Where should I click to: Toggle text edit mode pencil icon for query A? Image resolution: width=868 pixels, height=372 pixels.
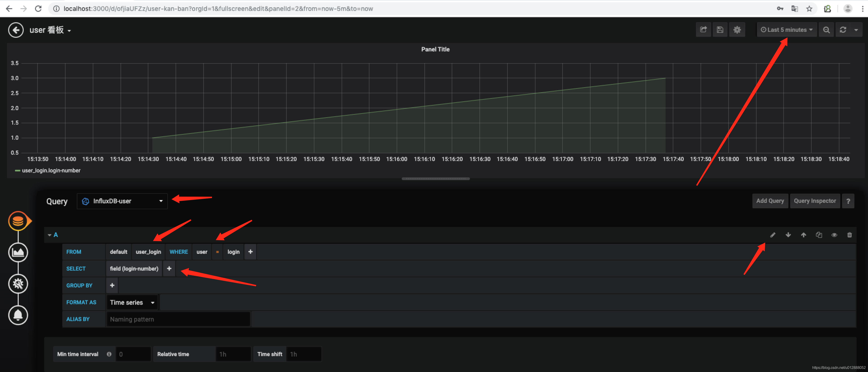(x=773, y=235)
